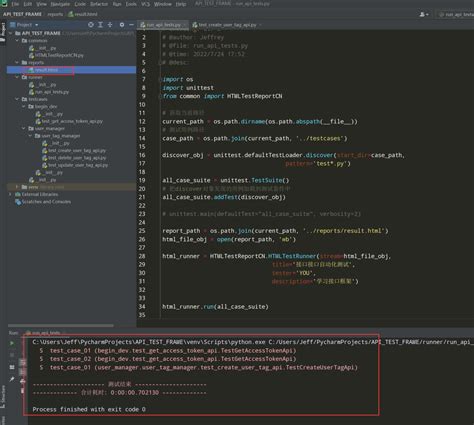Open the Refactor menu

click(99, 4)
